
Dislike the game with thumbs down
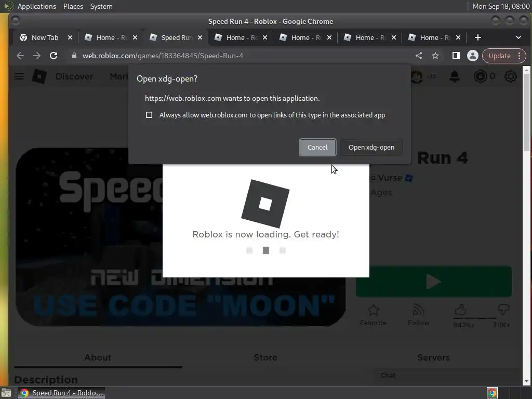[x=503, y=309]
